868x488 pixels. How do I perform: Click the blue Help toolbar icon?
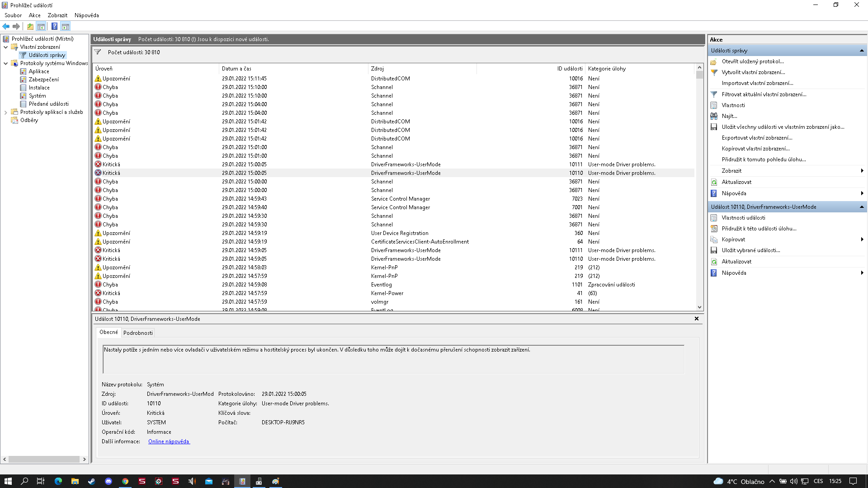pyautogui.click(x=54, y=26)
